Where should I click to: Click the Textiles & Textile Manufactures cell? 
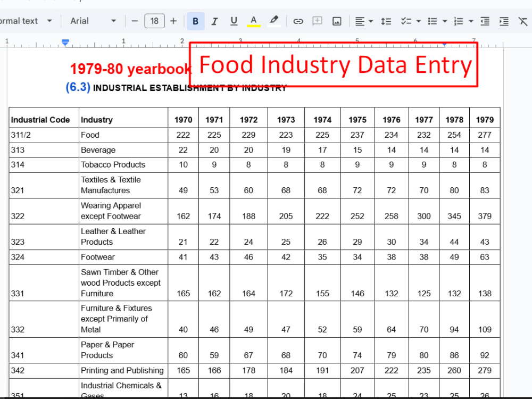123,185
